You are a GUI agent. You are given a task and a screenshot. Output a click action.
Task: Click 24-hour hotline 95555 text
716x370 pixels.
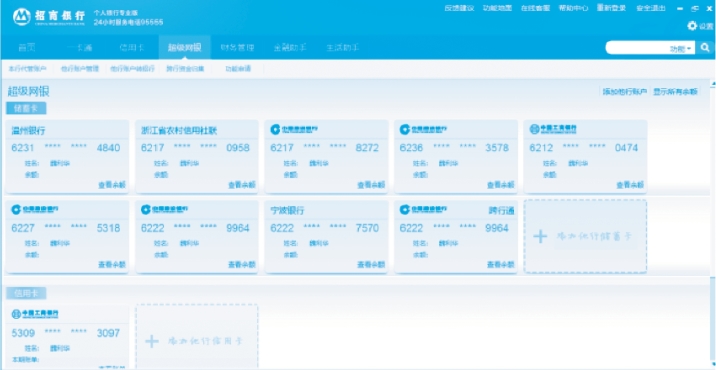tap(128, 22)
